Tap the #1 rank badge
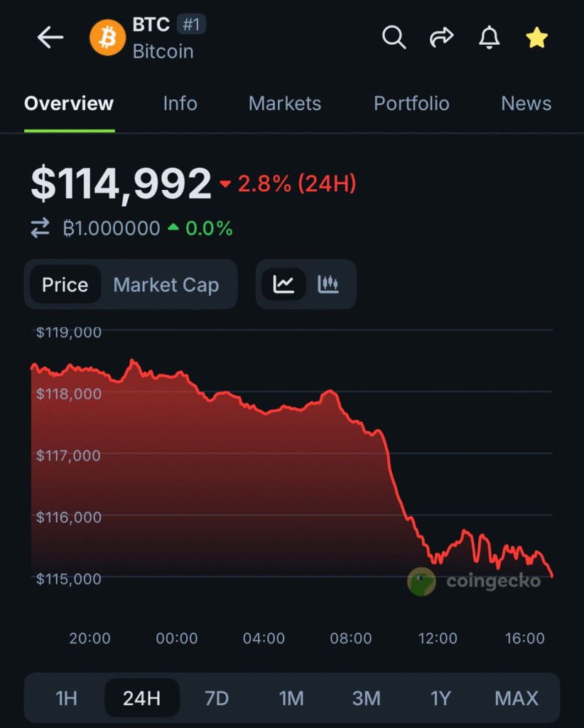Viewport: 584px width, 728px height. click(191, 25)
